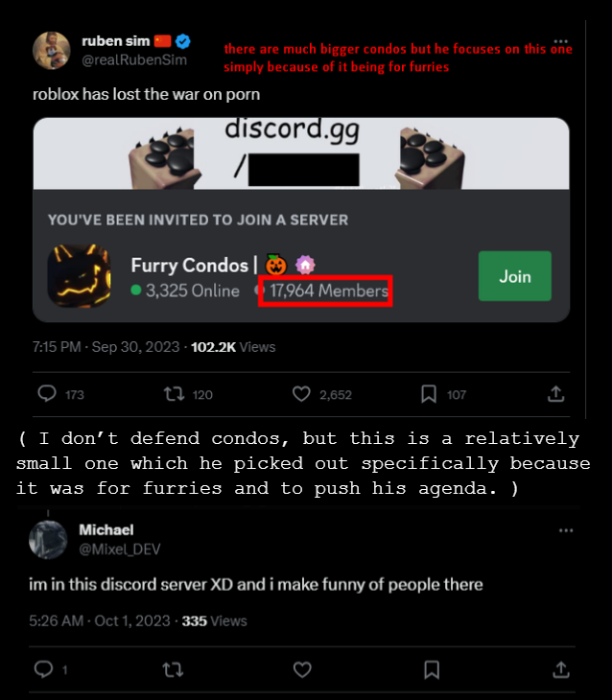Click the blue verified badge by ruben sim
612x700 pixels.
coord(182,41)
